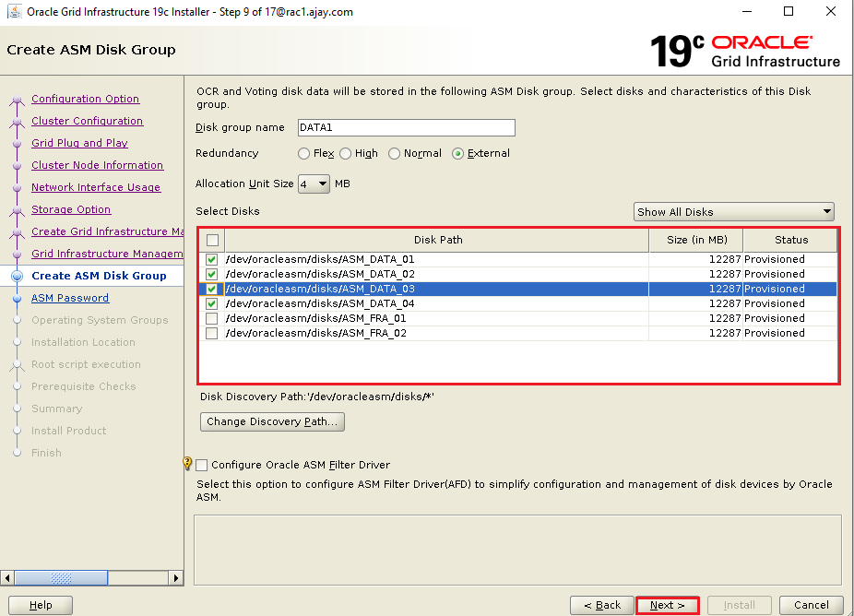The height and width of the screenshot is (616, 854).
Task: Select External redundancy option
Action: 457,154
